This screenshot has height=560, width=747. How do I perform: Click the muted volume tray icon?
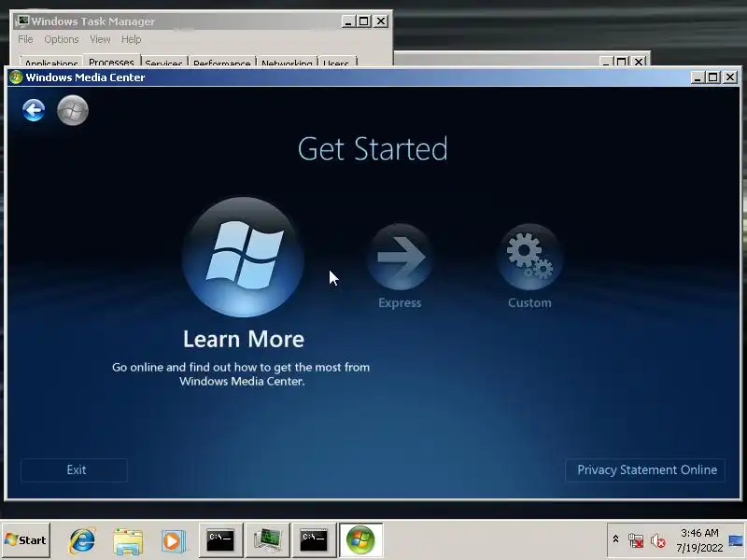click(x=658, y=540)
